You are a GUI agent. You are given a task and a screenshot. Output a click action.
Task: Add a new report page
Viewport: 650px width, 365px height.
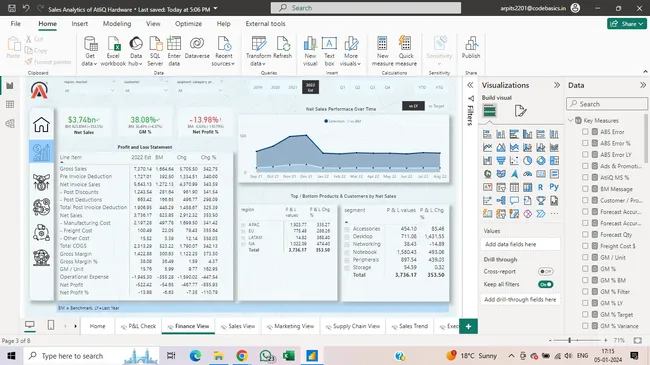click(x=468, y=326)
